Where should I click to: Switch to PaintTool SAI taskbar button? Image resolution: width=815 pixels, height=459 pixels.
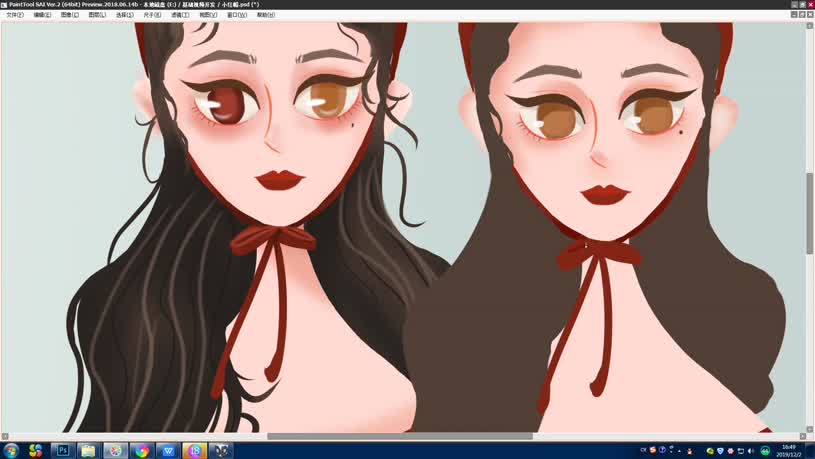(115, 450)
